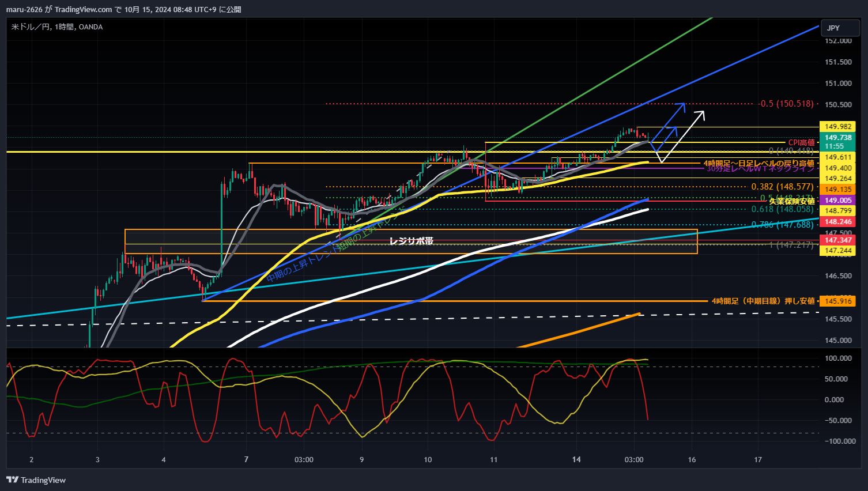The height and width of the screenshot is (491, 868).
Task: Click the 149.264 price axis label
Action: click(837, 179)
